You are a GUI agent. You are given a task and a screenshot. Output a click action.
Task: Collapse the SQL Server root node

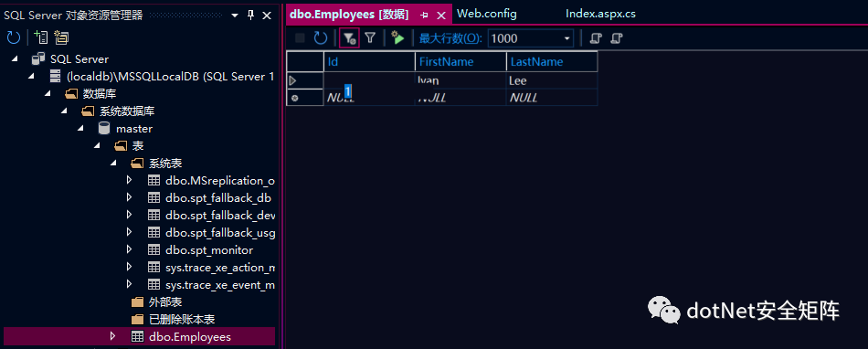(x=15, y=58)
